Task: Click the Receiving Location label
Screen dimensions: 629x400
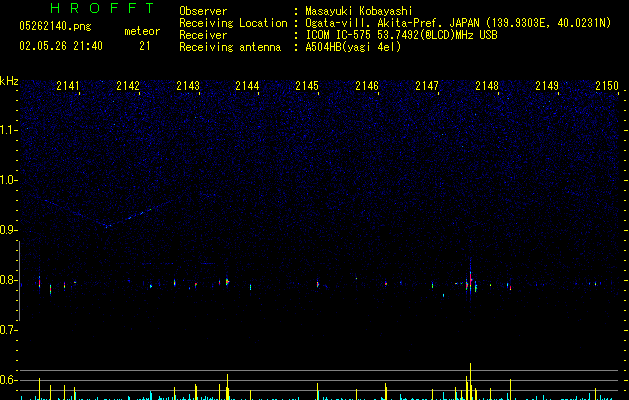Action: [x=233, y=23]
